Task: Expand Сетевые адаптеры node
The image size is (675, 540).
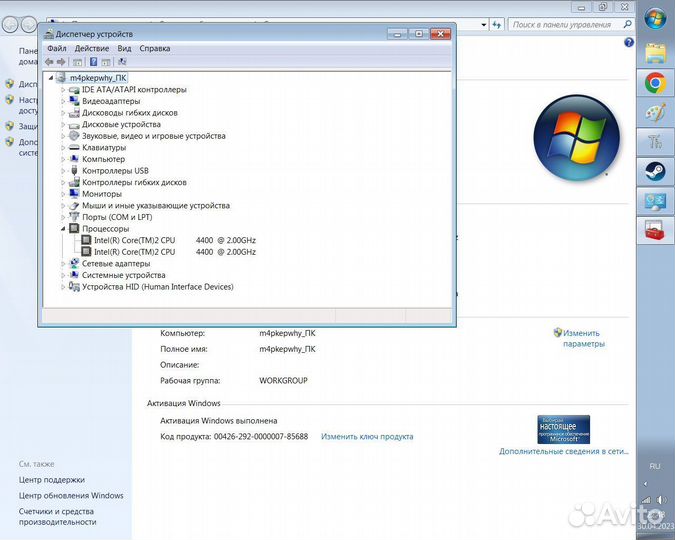Action: click(63, 264)
